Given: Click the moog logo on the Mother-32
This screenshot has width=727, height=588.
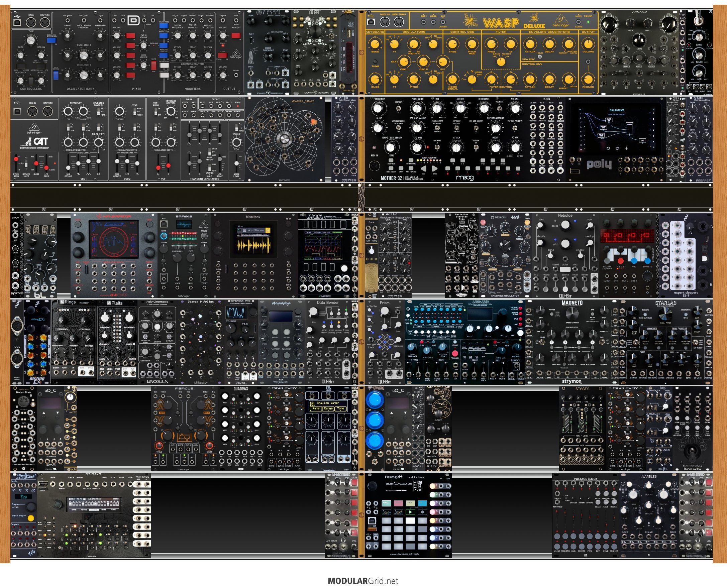Looking at the screenshot, I should tap(465, 178).
